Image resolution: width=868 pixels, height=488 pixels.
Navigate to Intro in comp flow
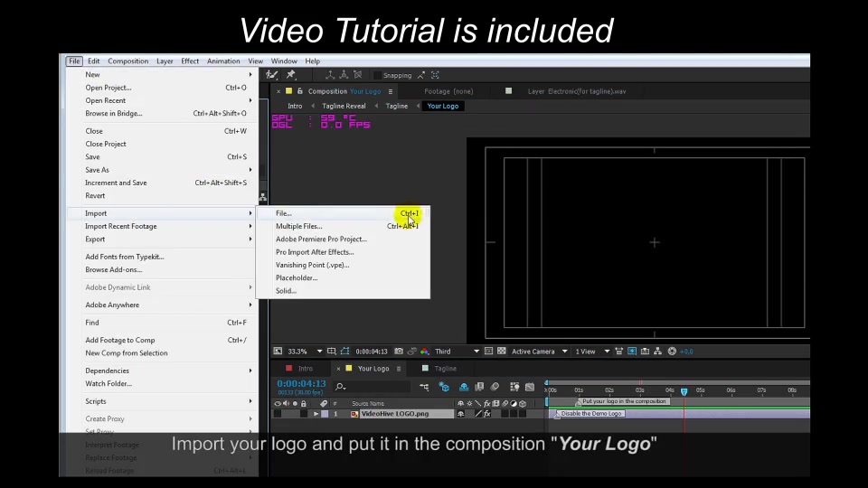[295, 107]
